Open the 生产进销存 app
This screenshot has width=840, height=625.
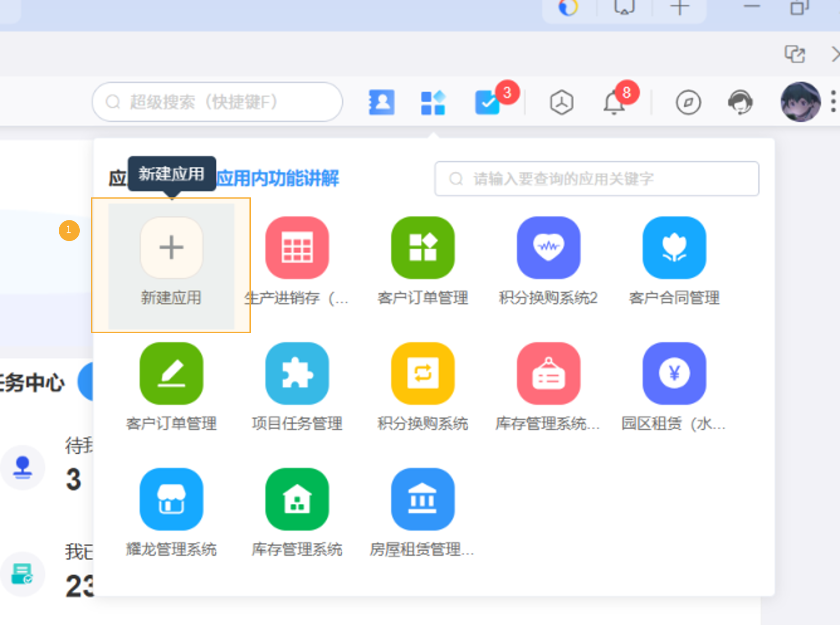[x=297, y=248]
